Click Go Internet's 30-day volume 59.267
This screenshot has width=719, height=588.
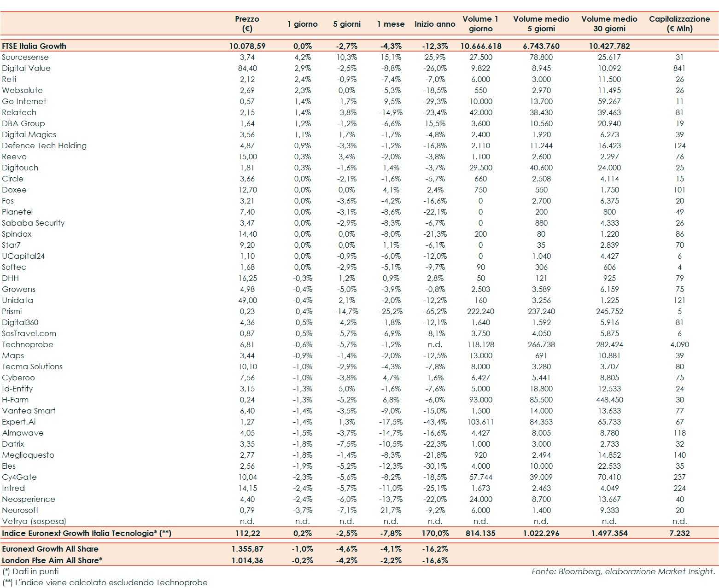[609, 101]
